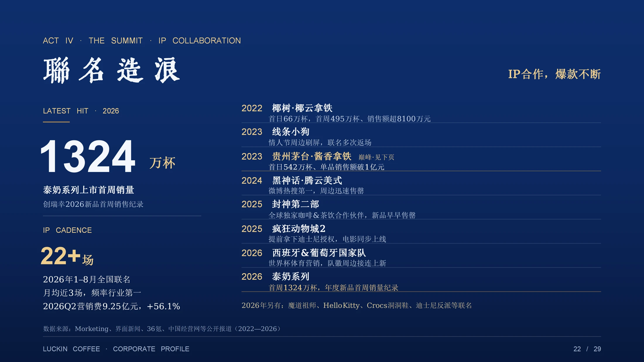Click the heading 线条小狗
The image size is (644, 362).
(291, 132)
